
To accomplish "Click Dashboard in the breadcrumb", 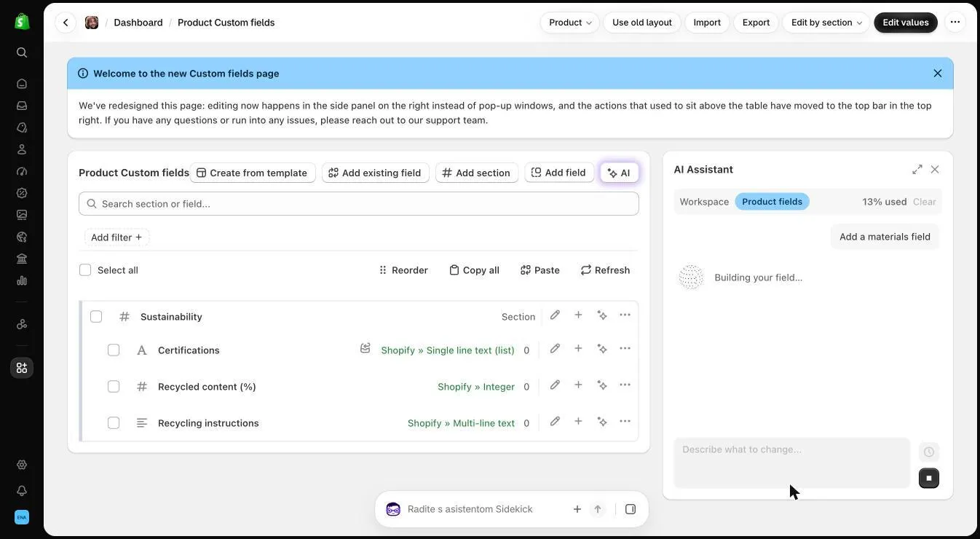I will coord(138,23).
